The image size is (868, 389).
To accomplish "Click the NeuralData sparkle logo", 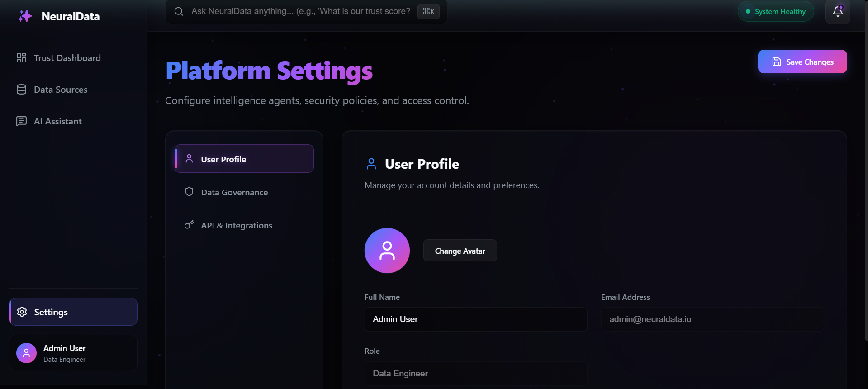I will (x=25, y=16).
